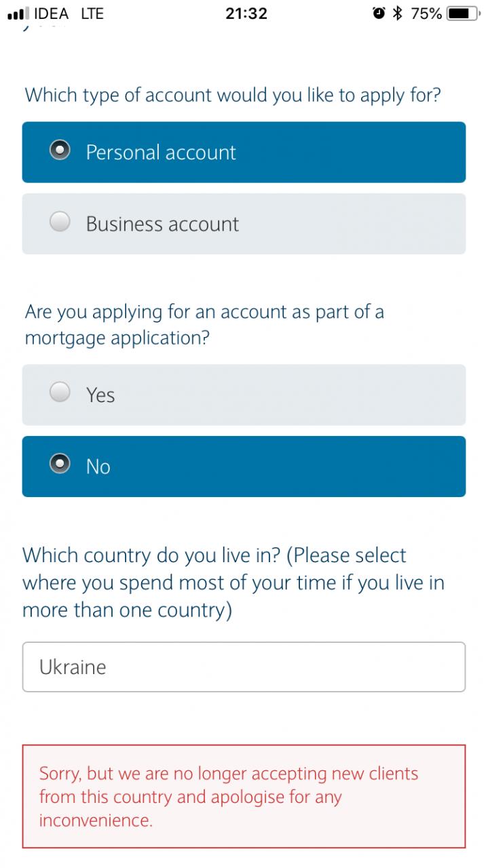Select the Personal account radio button
This screenshot has width=488, height=868.
60,151
